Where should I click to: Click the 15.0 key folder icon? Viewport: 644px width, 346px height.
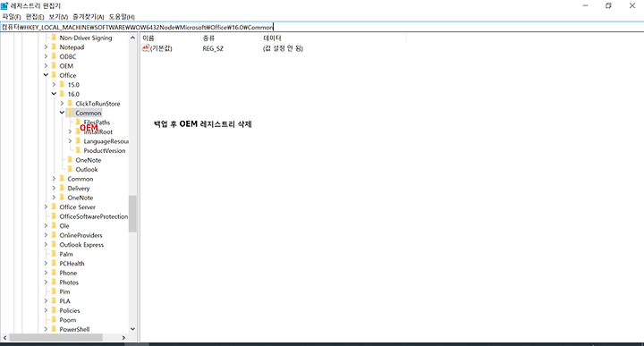62,85
